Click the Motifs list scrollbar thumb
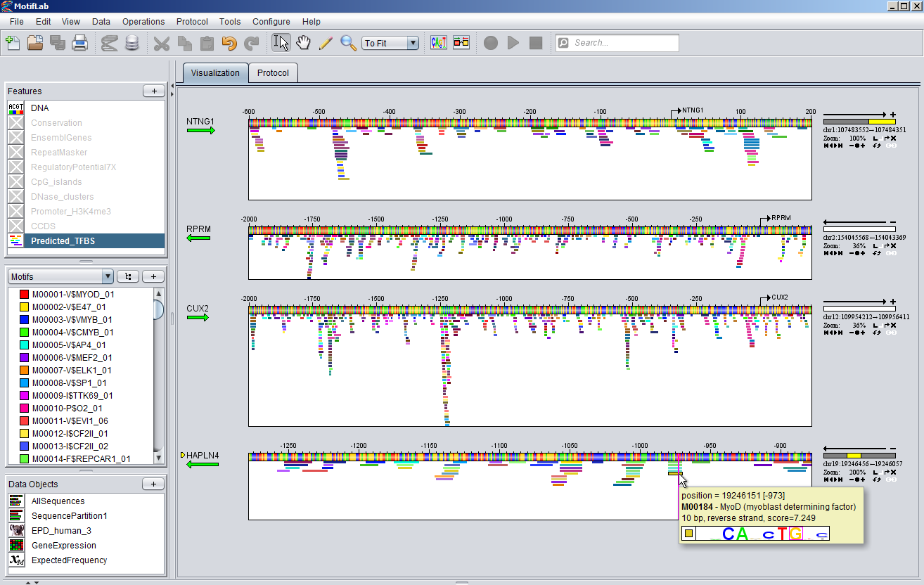 [x=159, y=309]
